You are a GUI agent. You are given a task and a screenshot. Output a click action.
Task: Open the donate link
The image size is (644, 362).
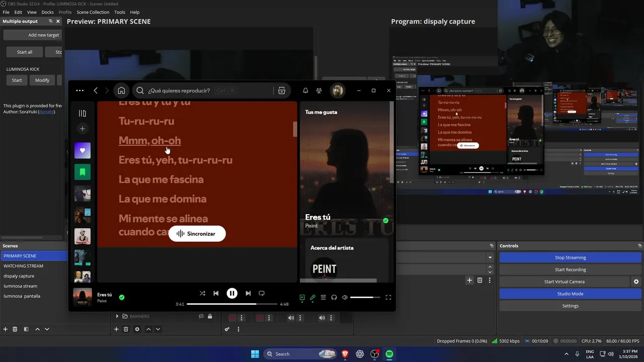click(x=47, y=112)
